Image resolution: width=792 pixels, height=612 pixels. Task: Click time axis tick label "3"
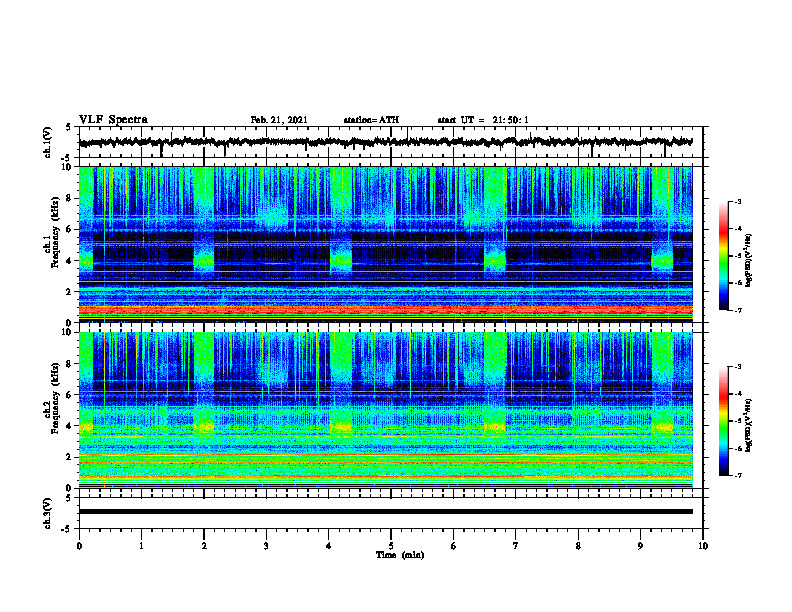click(266, 546)
